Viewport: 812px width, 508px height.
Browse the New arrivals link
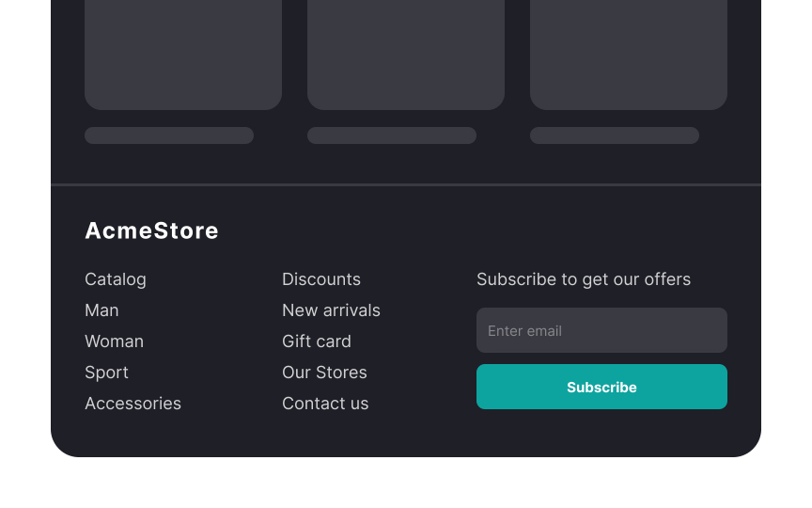click(x=331, y=310)
